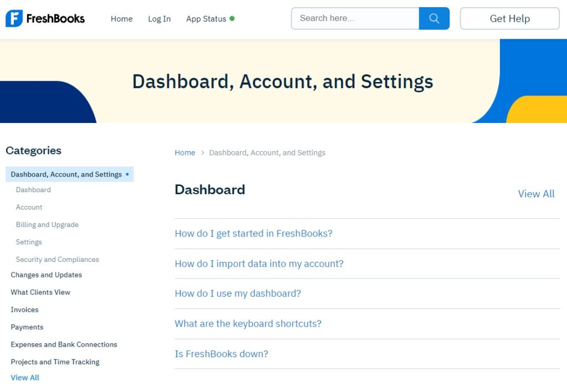
Task: Select Projects and Time Tracking category
Action: pos(55,362)
